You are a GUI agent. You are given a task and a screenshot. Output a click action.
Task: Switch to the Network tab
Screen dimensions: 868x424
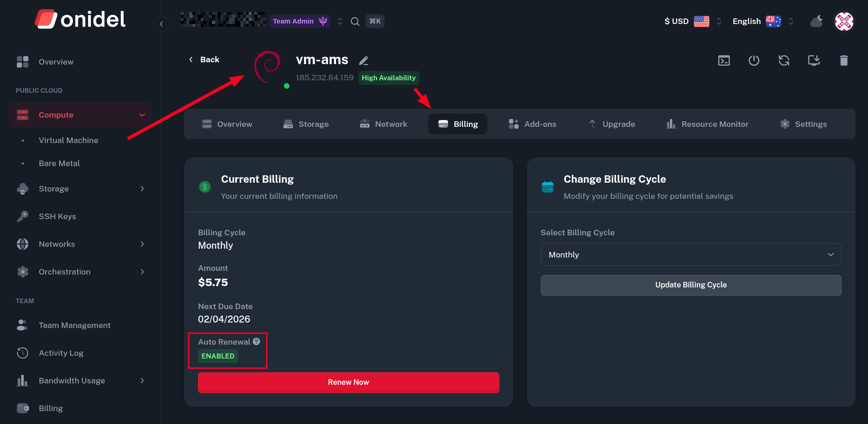(x=383, y=124)
